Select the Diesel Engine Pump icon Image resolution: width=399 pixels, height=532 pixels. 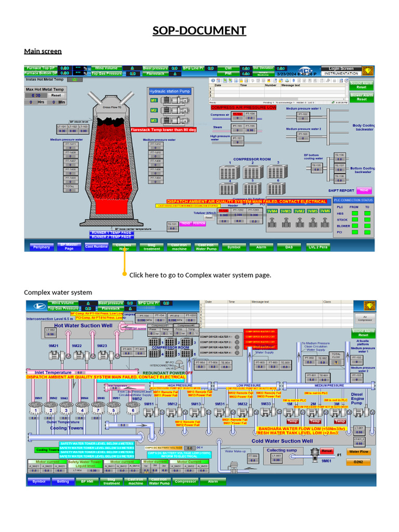[364, 412]
